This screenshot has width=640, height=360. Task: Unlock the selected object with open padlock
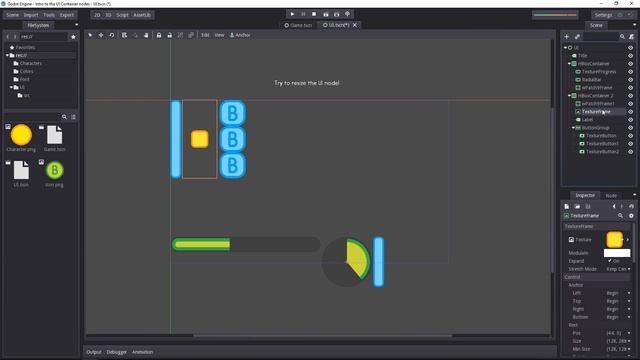coord(169,35)
